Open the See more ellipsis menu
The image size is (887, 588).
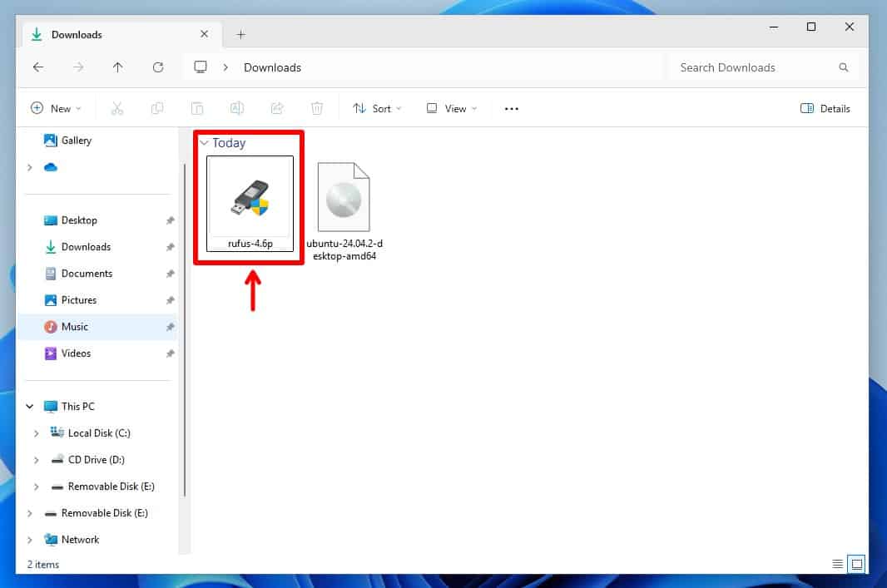[x=511, y=108]
